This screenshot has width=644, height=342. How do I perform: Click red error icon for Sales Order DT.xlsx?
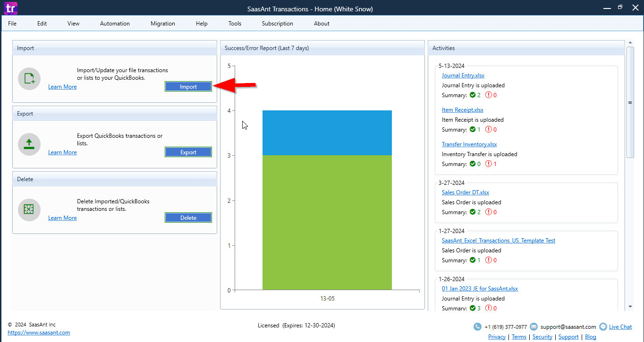click(489, 212)
